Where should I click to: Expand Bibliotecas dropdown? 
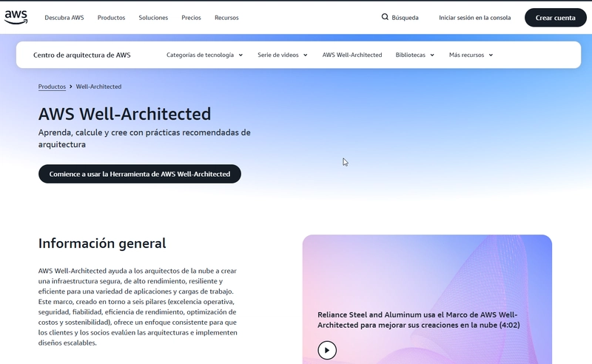(x=414, y=55)
